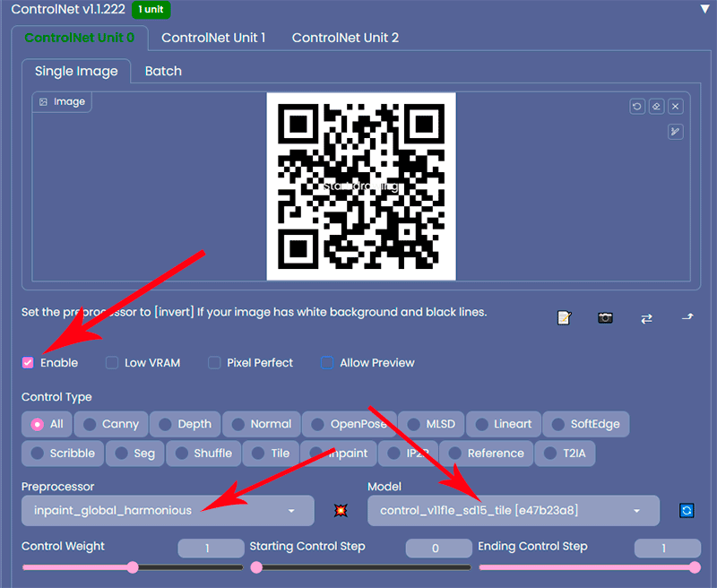This screenshot has height=588, width=717.
Task: Switch to the ControlNet Unit 0 tab
Action: coord(79,38)
